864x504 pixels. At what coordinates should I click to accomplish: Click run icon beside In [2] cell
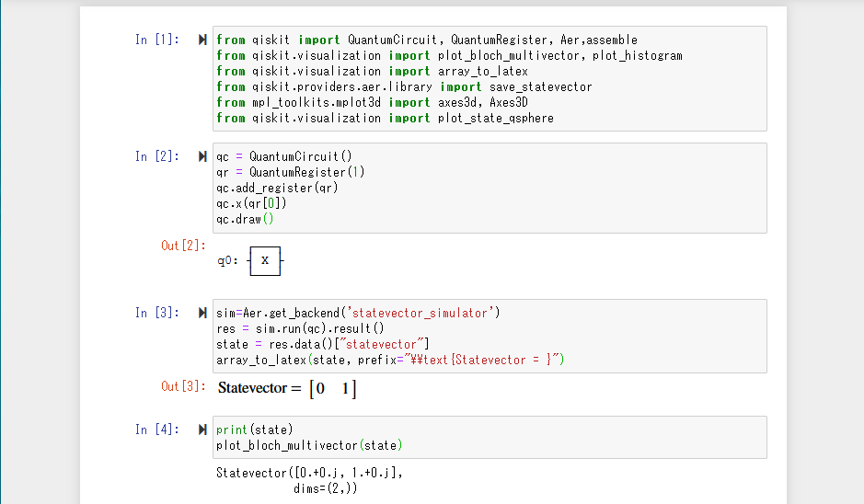click(202, 156)
